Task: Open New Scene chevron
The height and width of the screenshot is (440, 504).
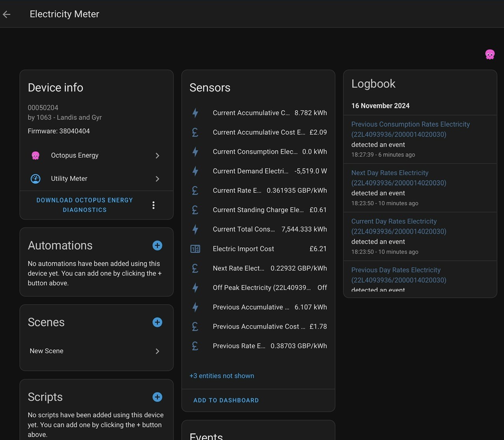Action: coord(157,351)
